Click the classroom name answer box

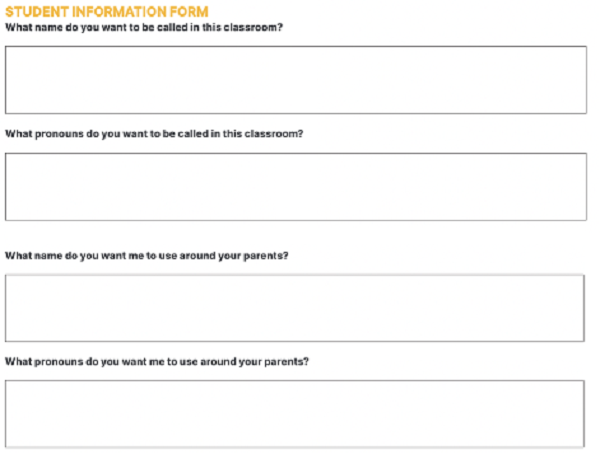click(296, 79)
